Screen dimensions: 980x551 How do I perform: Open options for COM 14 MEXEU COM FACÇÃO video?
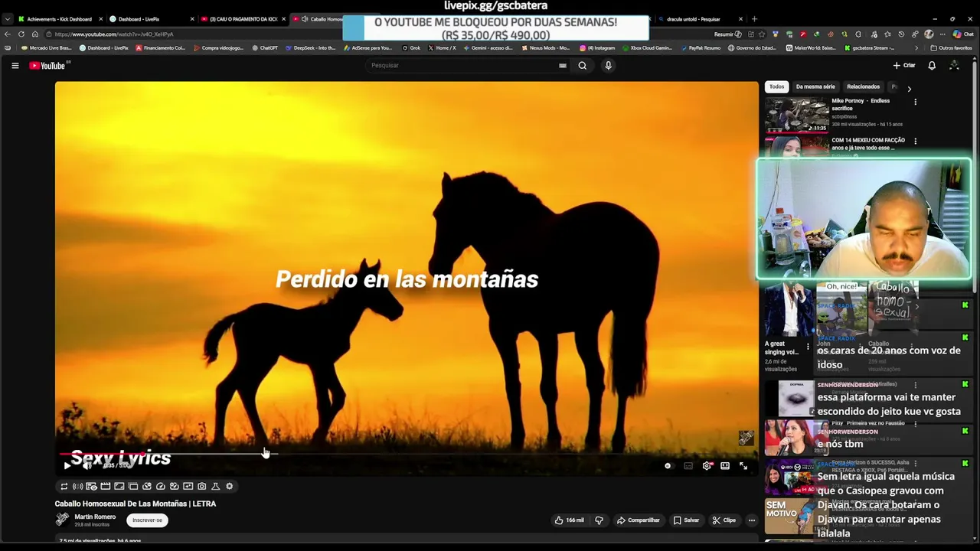point(915,141)
